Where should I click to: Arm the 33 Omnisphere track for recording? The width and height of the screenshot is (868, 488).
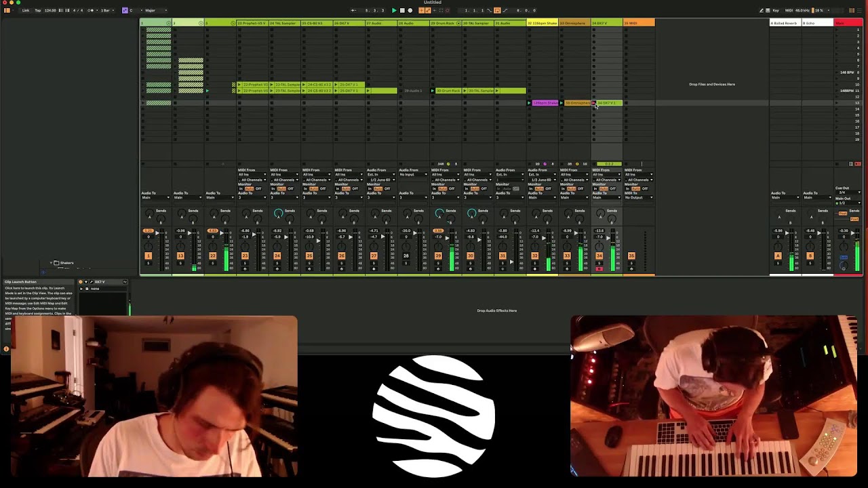567,269
